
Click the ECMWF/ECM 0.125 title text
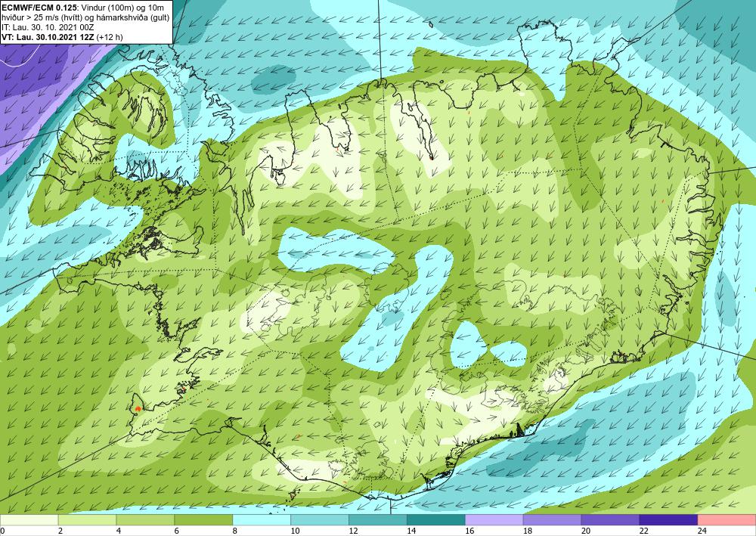(39, 7)
